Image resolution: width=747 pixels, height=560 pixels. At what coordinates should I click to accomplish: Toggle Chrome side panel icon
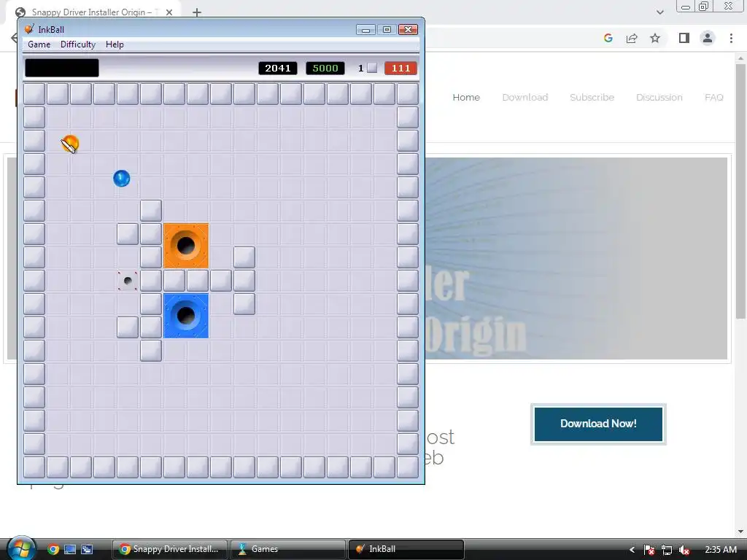[684, 38]
